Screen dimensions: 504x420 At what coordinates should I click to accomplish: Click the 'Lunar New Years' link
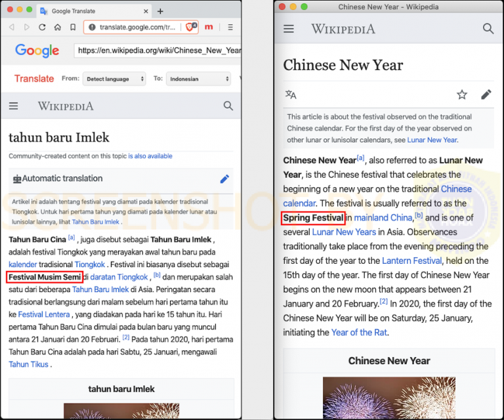point(344,232)
